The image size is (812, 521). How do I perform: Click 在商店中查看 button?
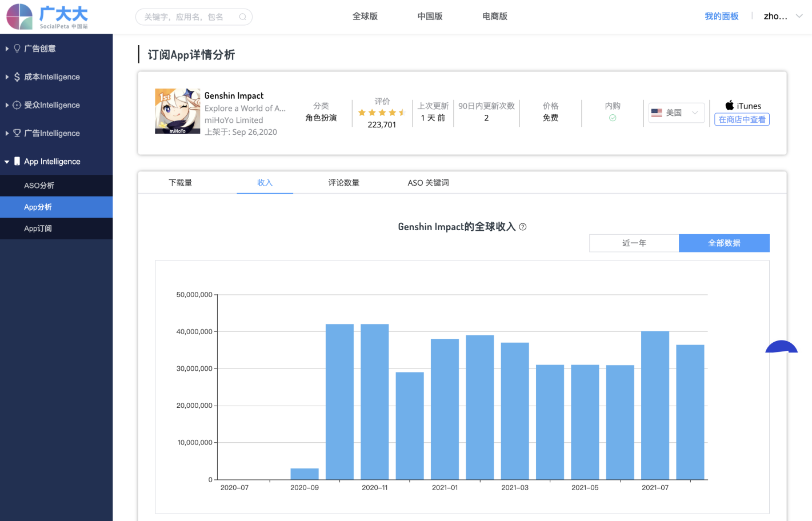pyautogui.click(x=742, y=119)
